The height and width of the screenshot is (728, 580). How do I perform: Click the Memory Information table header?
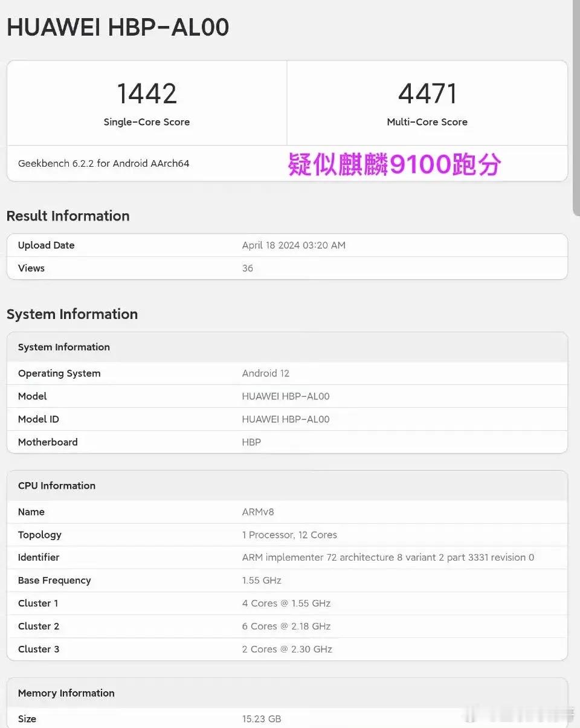(66, 694)
